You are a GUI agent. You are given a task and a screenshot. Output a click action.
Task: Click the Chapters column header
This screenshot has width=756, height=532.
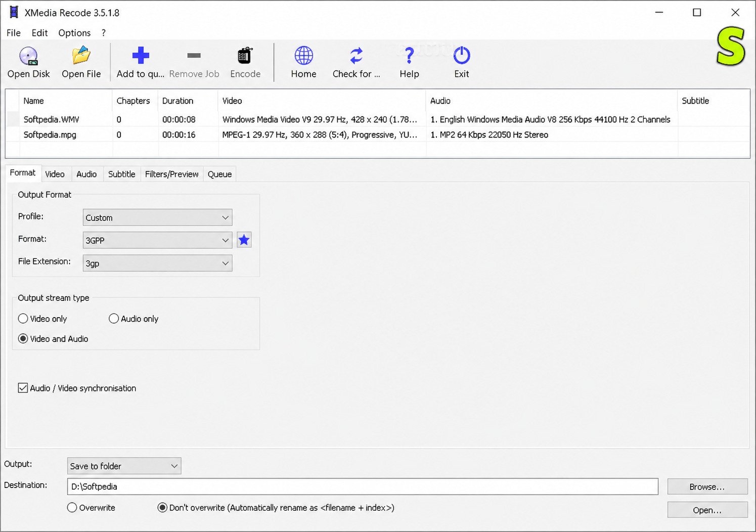coord(135,101)
